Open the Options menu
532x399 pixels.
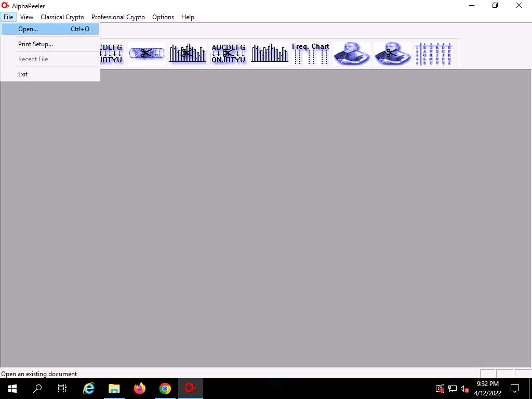pyautogui.click(x=163, y=17)
